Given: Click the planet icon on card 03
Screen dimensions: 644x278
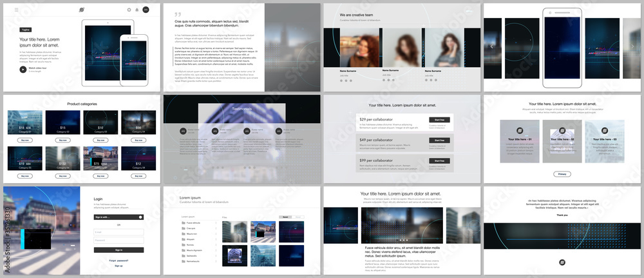Looking at the screenshot, I should 605,131.
